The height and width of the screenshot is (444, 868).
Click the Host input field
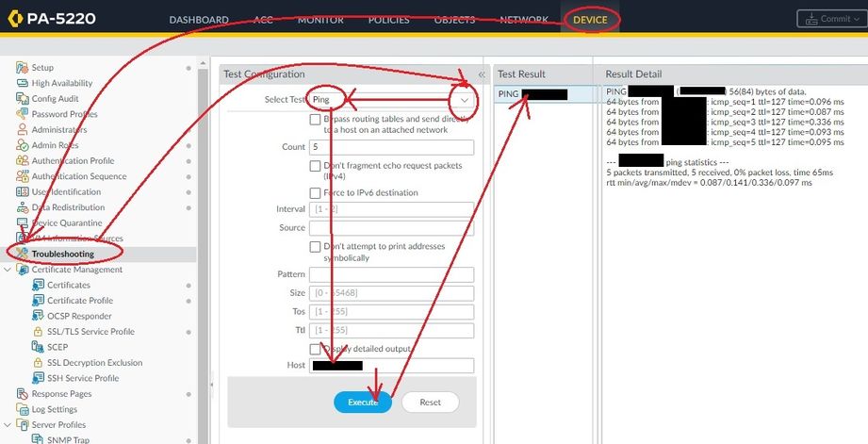[391, 366]
